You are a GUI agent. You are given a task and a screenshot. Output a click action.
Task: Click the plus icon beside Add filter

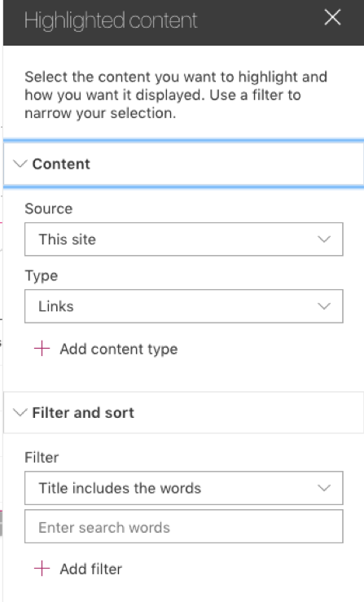(x=42, y=569)
